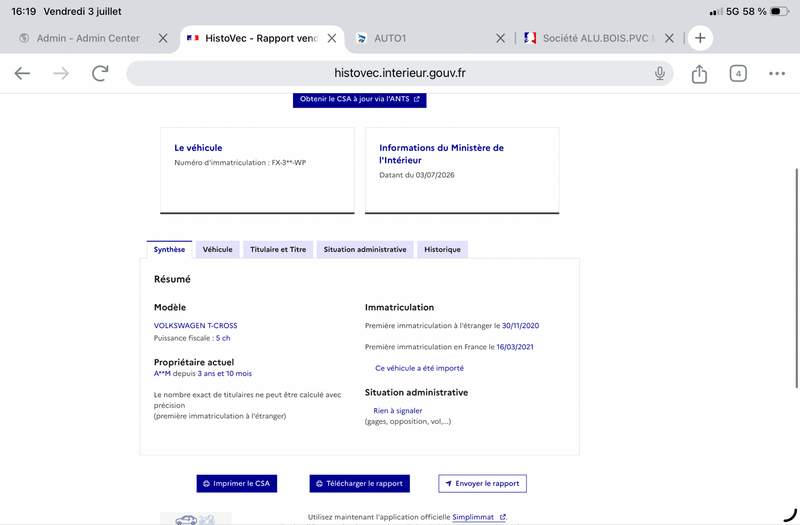
Task: Open the Historique tab
Action: point(442,249)
